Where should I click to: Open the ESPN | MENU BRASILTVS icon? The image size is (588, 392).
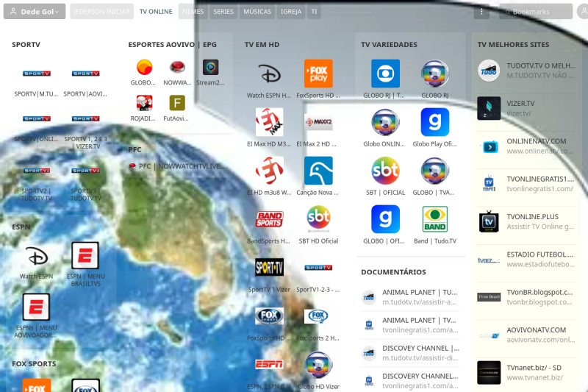85,256
